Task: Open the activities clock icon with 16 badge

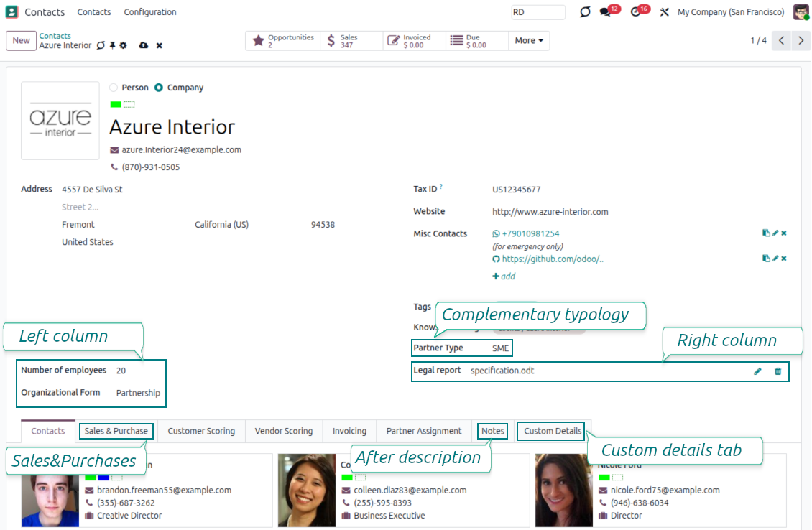Action: click(635, 12)
